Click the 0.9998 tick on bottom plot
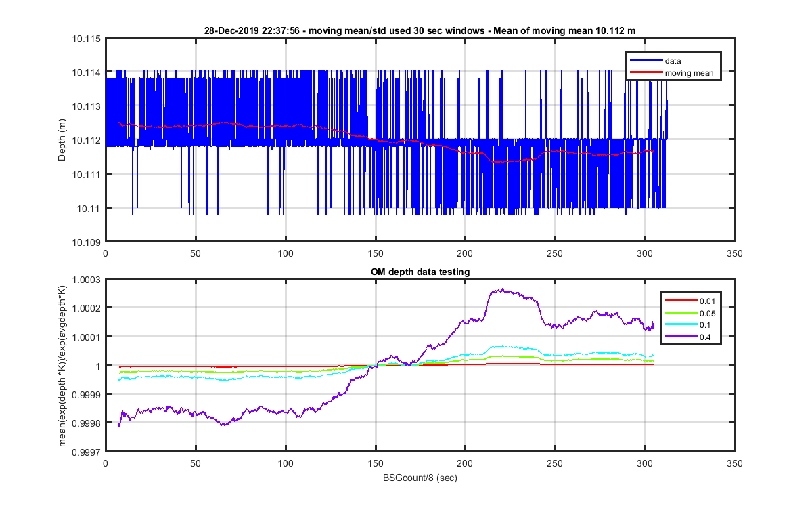 coord(87,423)
